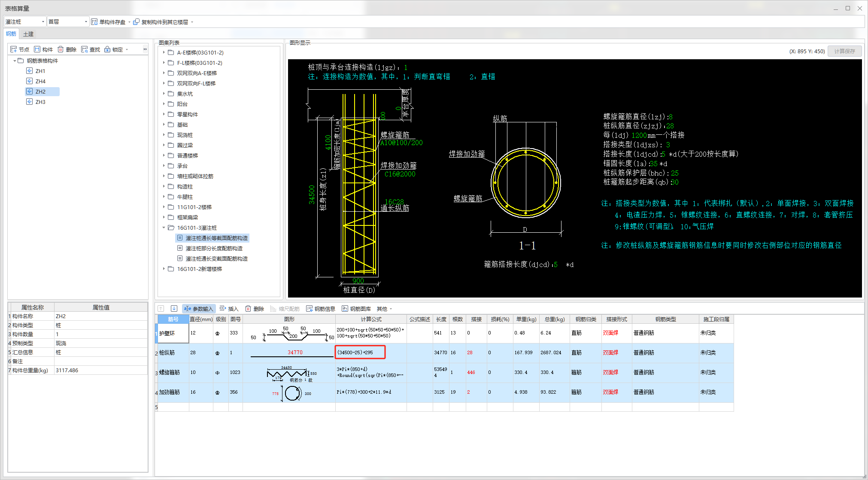868x480 pixels.
Task: Open 钢筋信息 from the rebar toolbar
Action: tap(321, 309)
